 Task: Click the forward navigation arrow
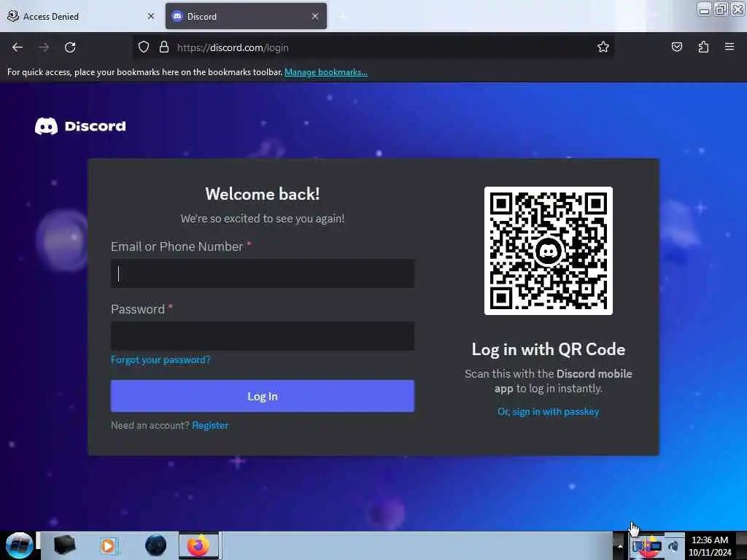click(x=44, y=47)
